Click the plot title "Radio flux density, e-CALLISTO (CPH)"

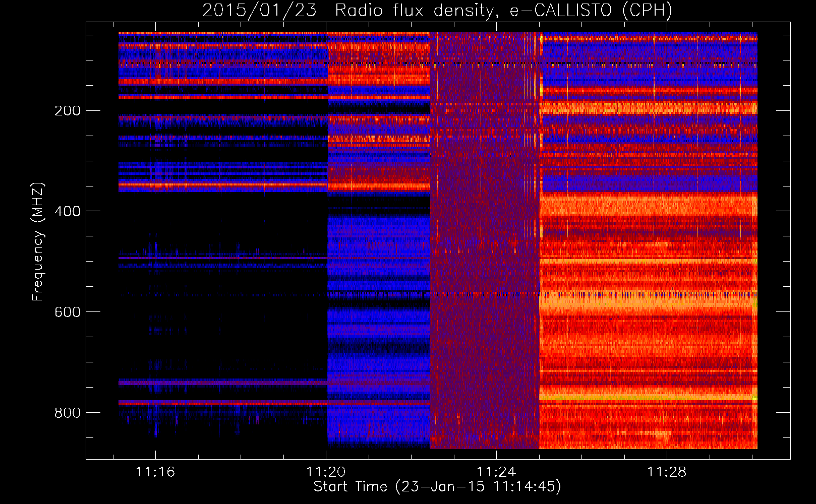pos(503,10)
